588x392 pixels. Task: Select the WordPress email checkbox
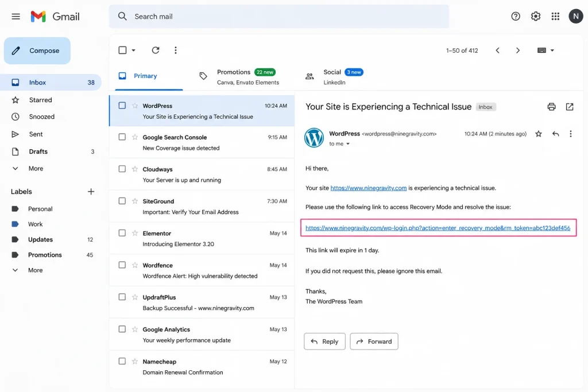click(122, 106)
